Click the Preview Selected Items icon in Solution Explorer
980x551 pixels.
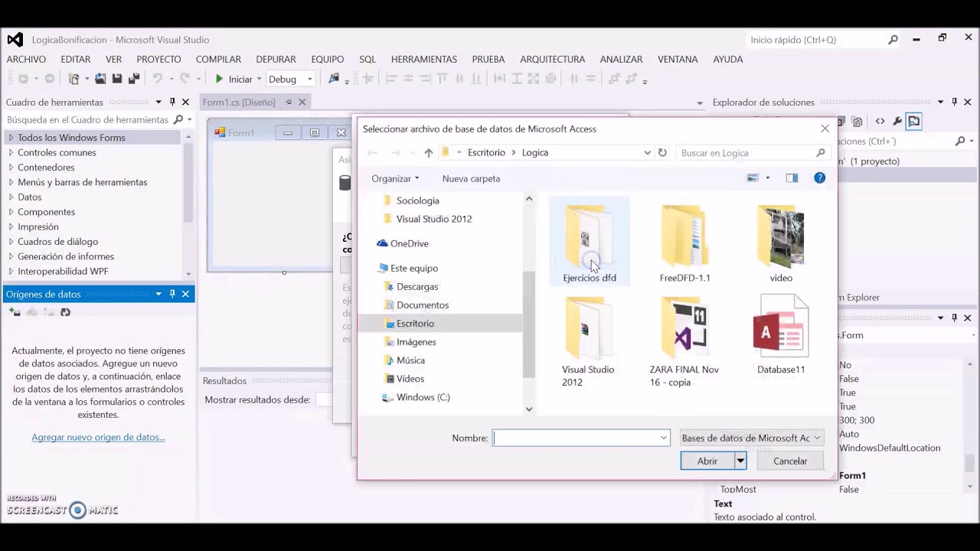pyautogui.click(x=914, y=121)
